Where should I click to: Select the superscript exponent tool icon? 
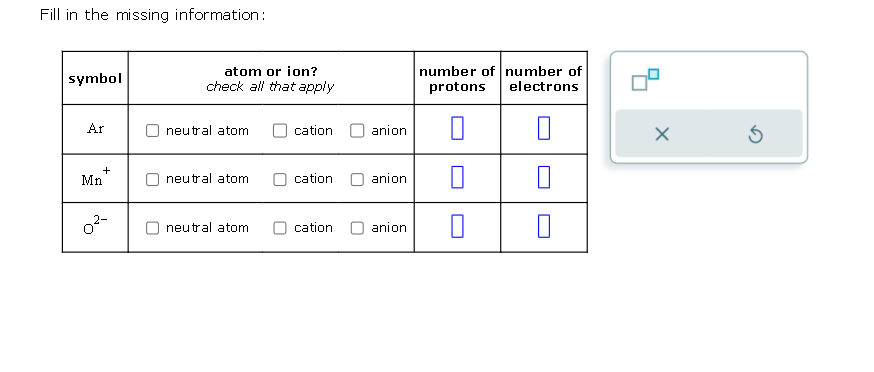click(x=645, y=80)
